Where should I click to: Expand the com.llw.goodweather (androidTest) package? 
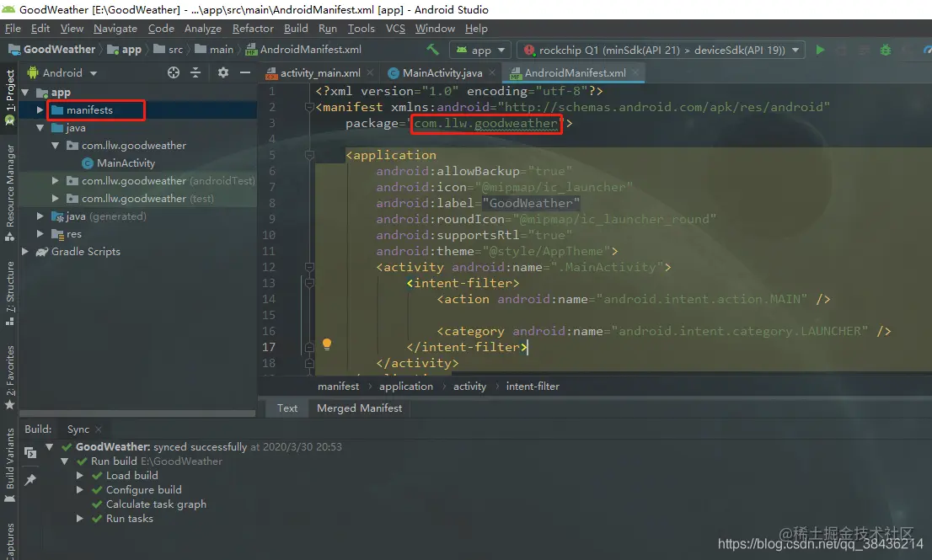pos(56,180)
